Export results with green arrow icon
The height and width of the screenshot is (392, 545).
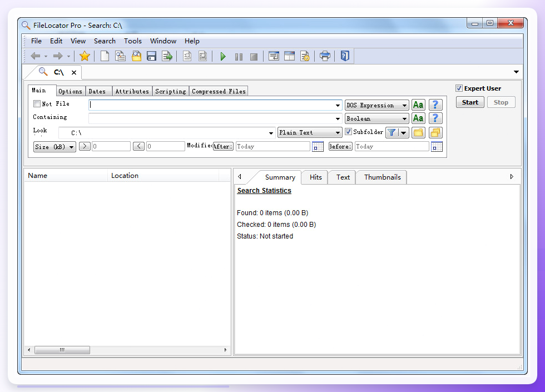pos(167,56)
